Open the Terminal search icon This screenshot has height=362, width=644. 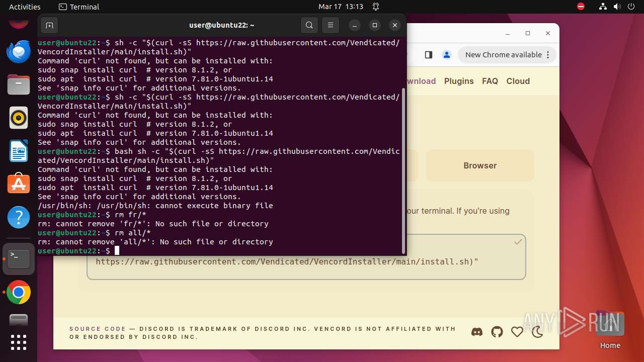point(309,25)
